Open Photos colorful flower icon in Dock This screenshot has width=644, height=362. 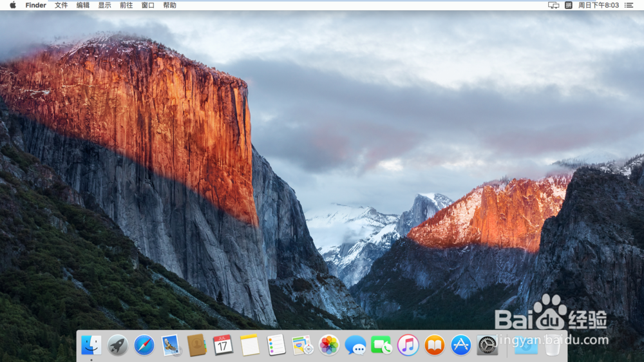[329, 345]
